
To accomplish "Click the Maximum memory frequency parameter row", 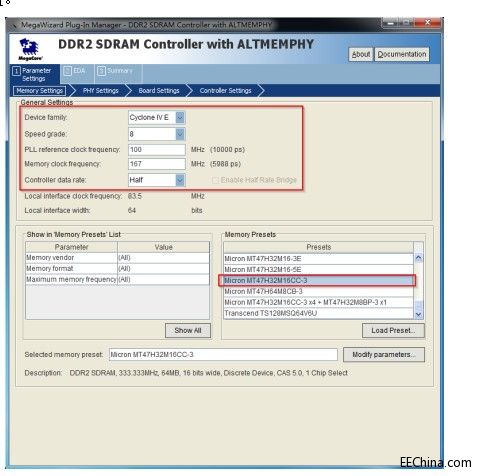I will tap(71, 279).
